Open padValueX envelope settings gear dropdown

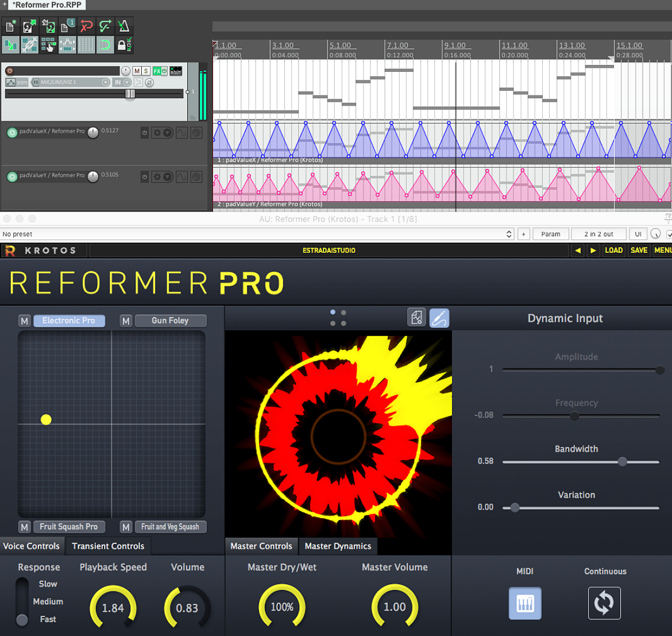point(163,133)
